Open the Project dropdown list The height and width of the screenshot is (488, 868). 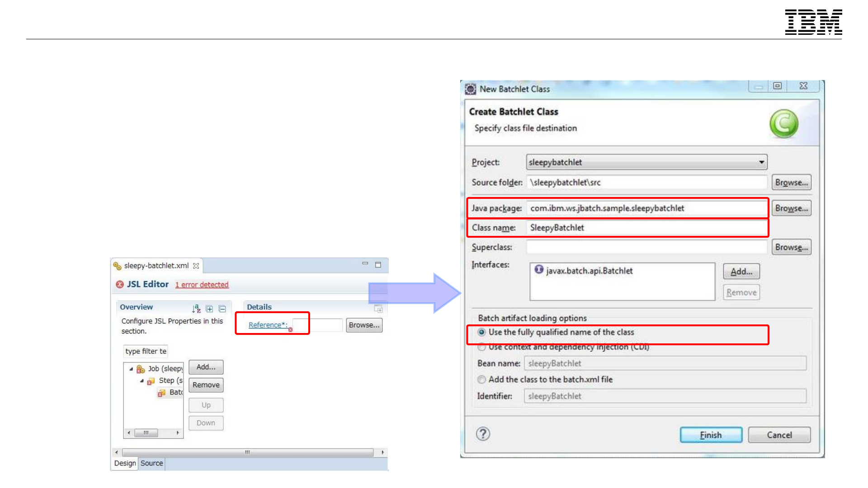point(761,162)
